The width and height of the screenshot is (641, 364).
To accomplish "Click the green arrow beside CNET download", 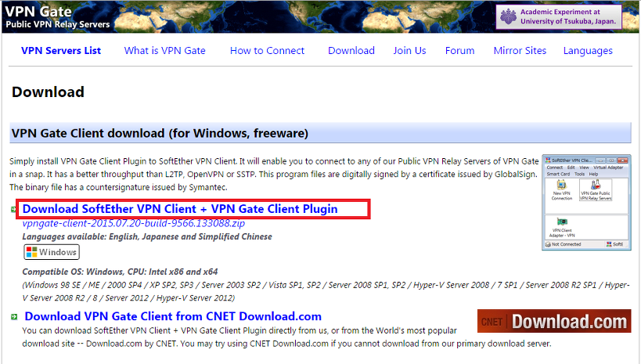I will click(13, 316).
